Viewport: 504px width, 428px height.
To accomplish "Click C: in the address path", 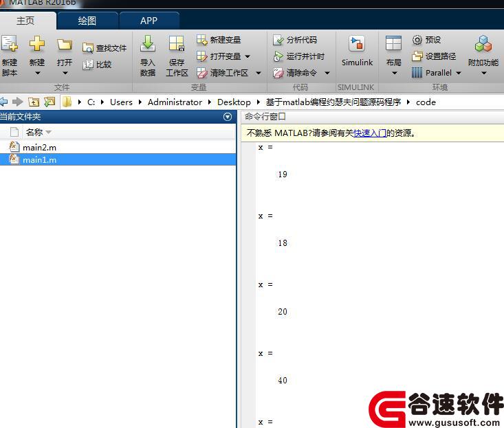I will tap(91, 102).
